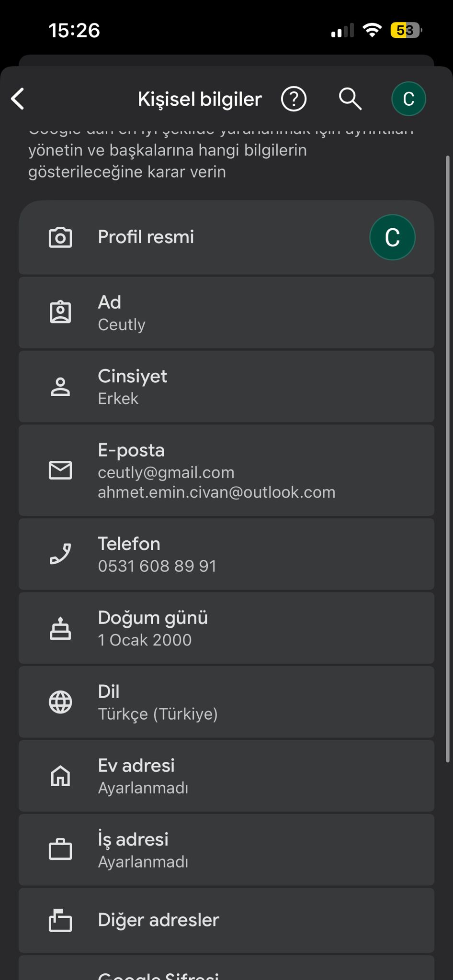This screenshot has width=453, height=980.
Task: Tap the ahmet.emin.civan@outlook.com address
Action: (x=216, y=492)
